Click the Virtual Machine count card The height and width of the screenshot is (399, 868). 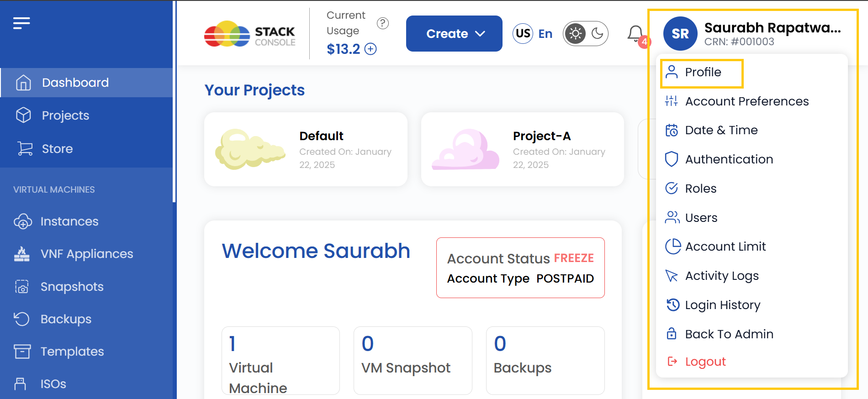281,361
